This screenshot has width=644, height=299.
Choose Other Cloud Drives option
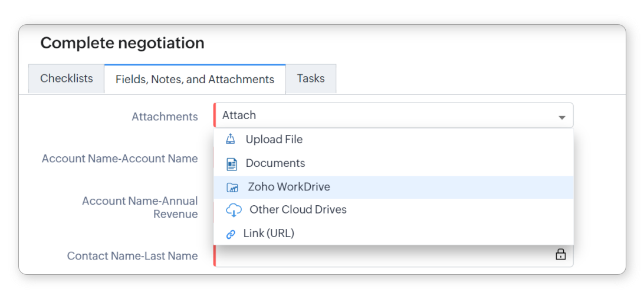298,210
